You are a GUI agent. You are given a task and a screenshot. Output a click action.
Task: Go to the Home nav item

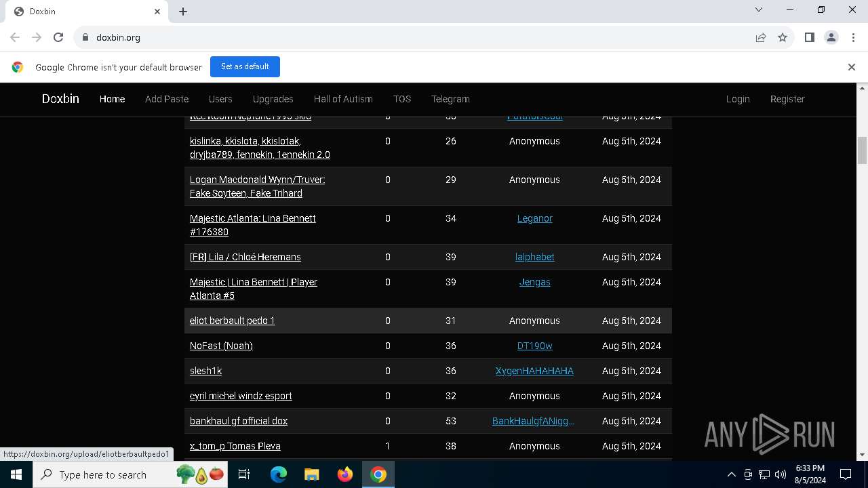[112, 99]
